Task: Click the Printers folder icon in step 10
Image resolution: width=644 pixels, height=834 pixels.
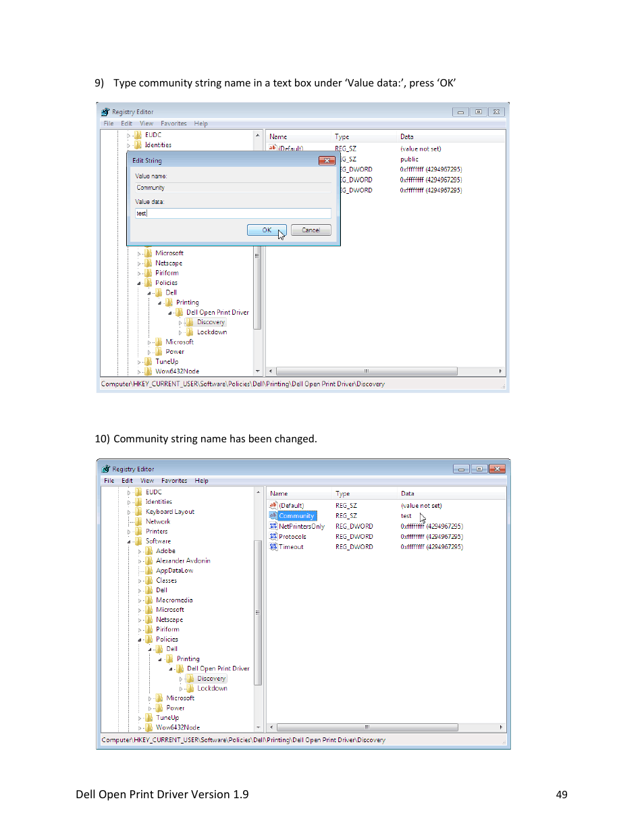Action: [x=139, y=531]
